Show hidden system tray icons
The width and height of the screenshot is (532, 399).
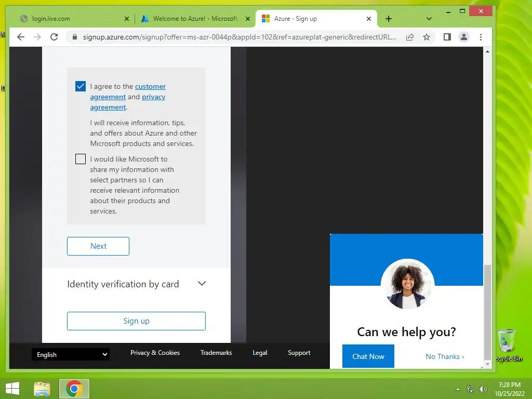pyautogui.click(x=458, y=389)
